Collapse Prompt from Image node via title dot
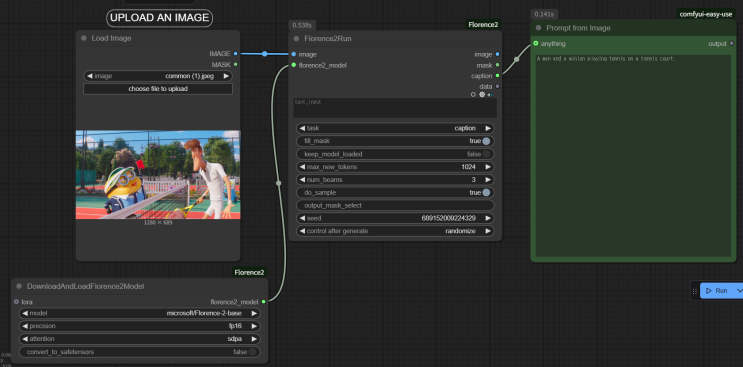Screen dimensions: 743x367 pos(538,28)
